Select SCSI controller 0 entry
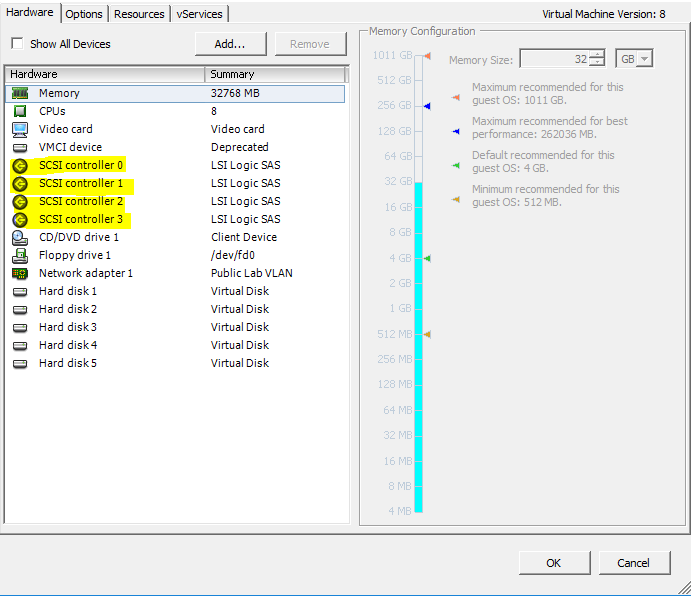691x596 pixels. tap(175, 165)
